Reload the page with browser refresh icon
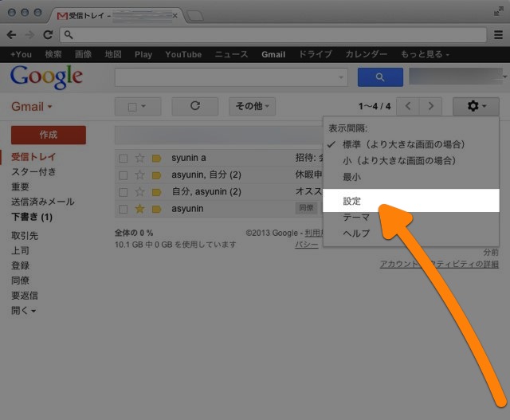This screenshot has width=510, height=420. click(48, 34)
